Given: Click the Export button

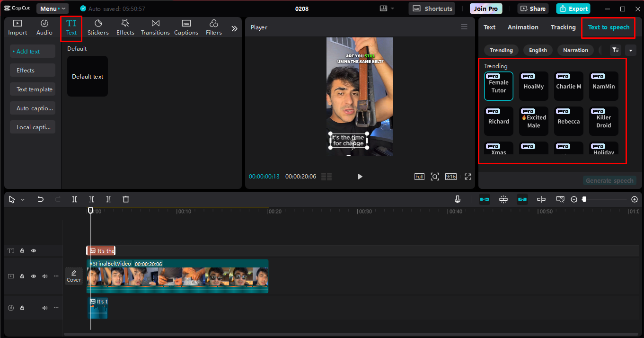Looking at the screenshot, I should click(573, 9).
